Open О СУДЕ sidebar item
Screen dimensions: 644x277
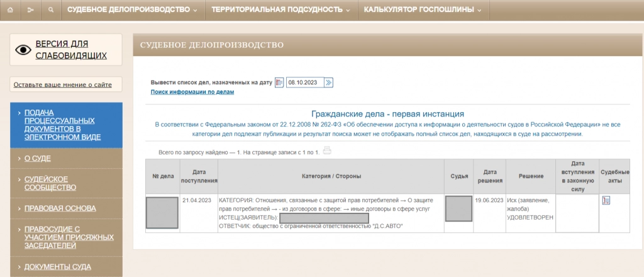coord(65,159)
